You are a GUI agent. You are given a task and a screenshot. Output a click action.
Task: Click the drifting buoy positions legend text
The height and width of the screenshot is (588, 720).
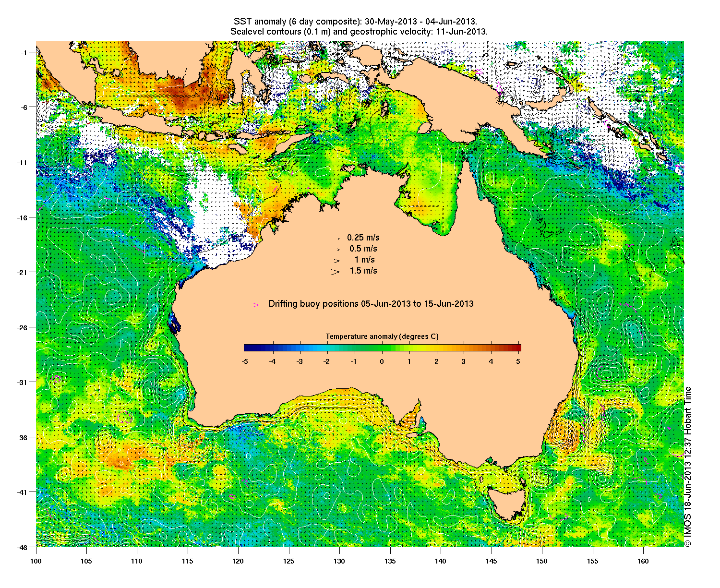click(x=371, y=304)
